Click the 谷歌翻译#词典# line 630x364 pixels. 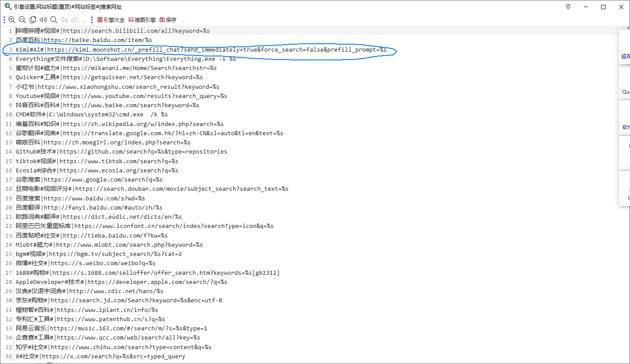click(150, 133)
